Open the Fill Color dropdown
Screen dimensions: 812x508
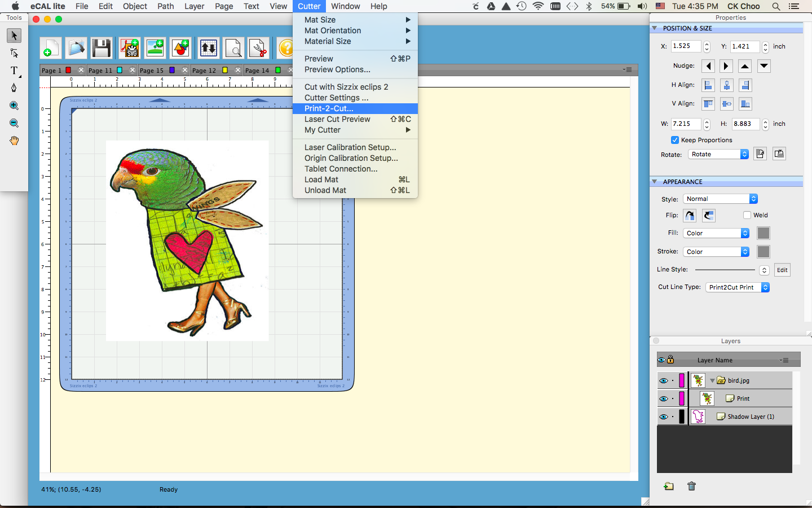point(716,233)
